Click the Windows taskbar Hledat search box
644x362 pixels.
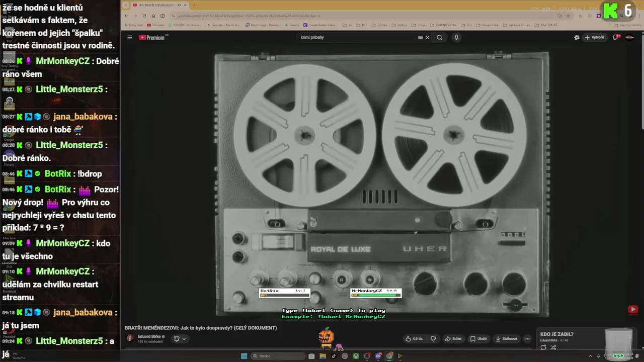[279, 356]
